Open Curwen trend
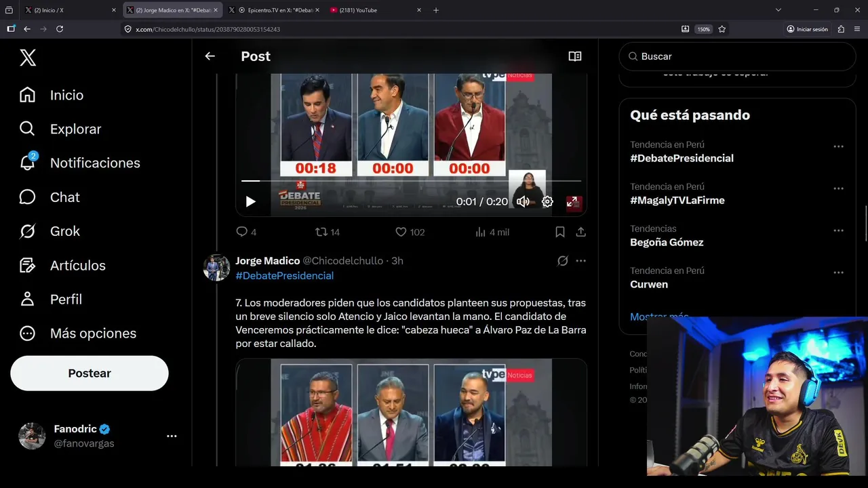868x488 pixels. click(649, 285)
